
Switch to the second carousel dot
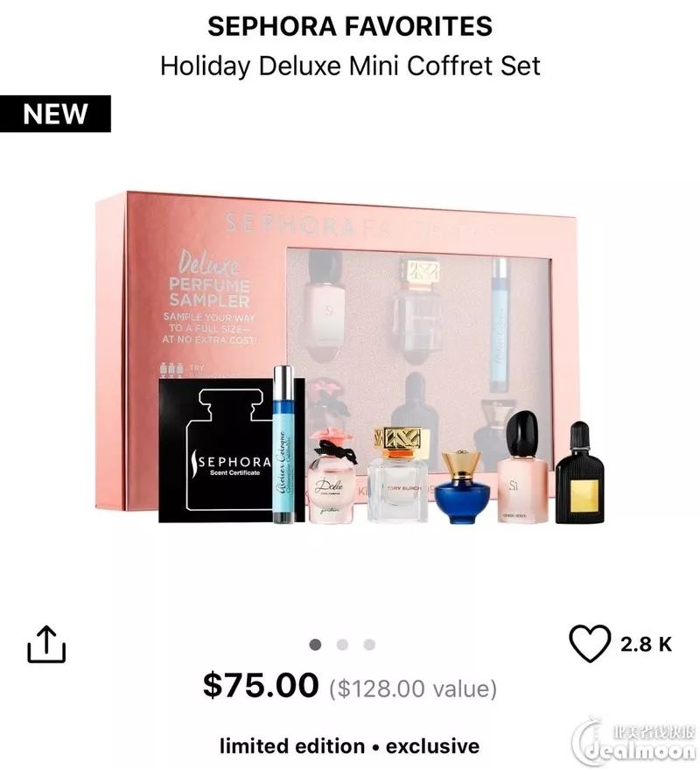pos(342,645)
